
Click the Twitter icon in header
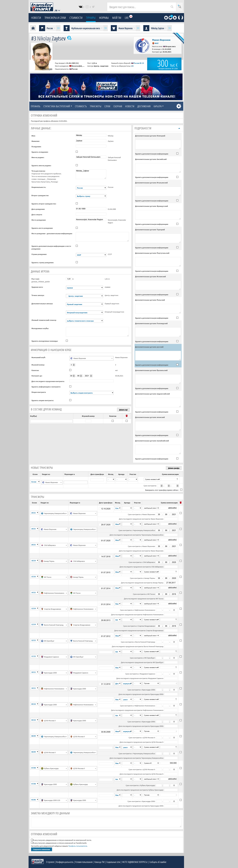93,7
